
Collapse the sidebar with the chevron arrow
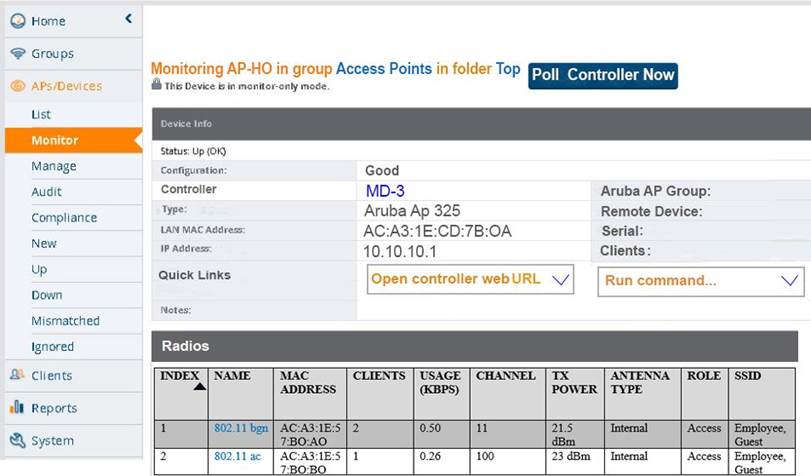128,18
